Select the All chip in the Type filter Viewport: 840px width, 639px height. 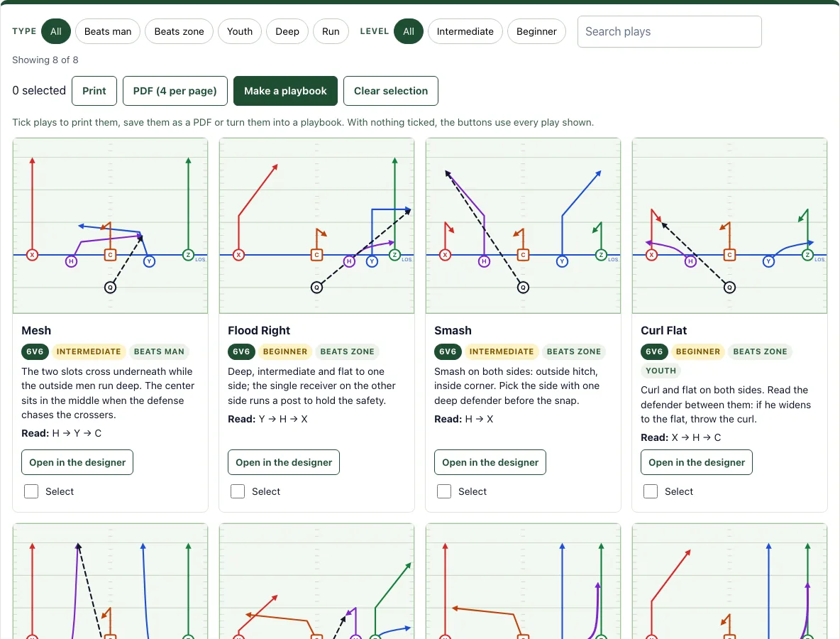56,32
